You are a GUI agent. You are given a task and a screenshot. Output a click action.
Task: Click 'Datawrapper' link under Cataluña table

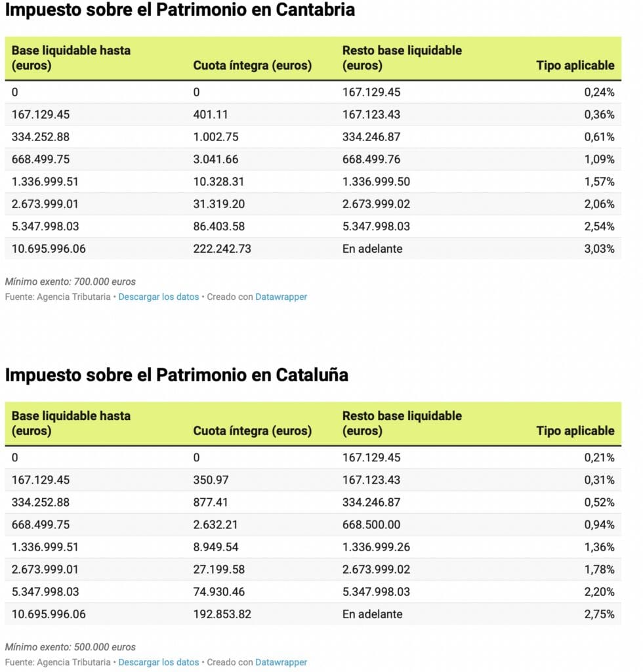pyautogui.click(x=281, y=662)
